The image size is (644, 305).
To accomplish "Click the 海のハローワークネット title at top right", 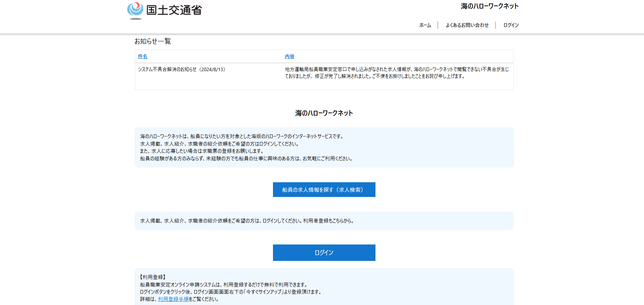I will pyautogui.click(x=489, y=6).
